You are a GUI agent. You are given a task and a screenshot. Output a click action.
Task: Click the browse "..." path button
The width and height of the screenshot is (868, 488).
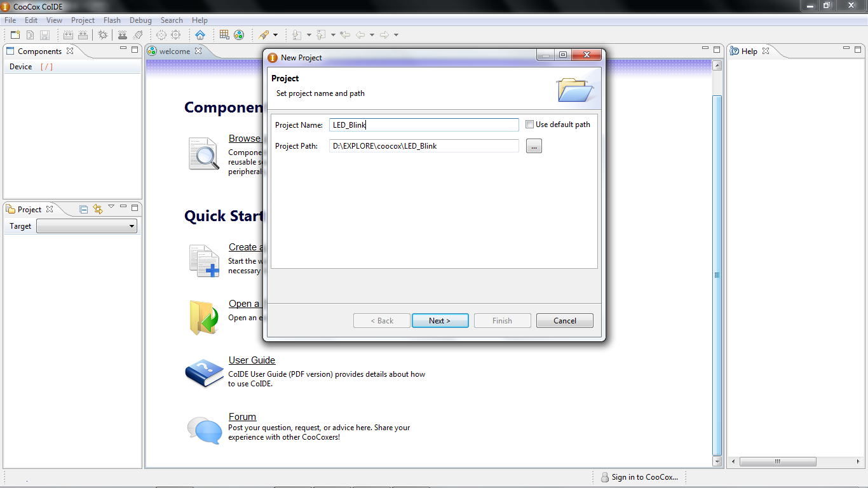534,146
